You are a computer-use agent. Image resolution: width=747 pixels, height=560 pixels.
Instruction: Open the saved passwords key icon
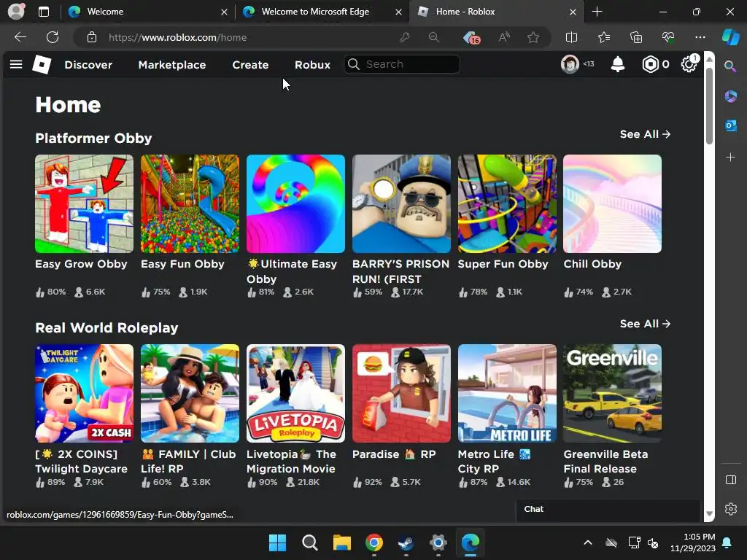[x=404, y=37]
